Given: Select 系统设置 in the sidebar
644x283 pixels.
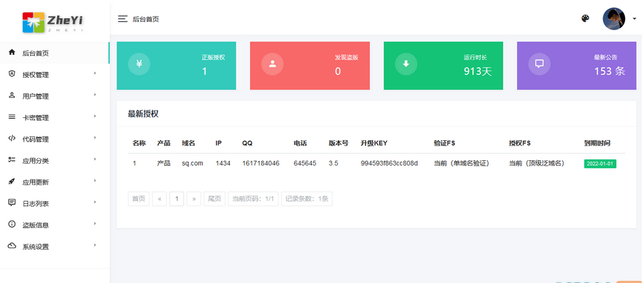Looking at the screenshot, I should click(55, 246).
